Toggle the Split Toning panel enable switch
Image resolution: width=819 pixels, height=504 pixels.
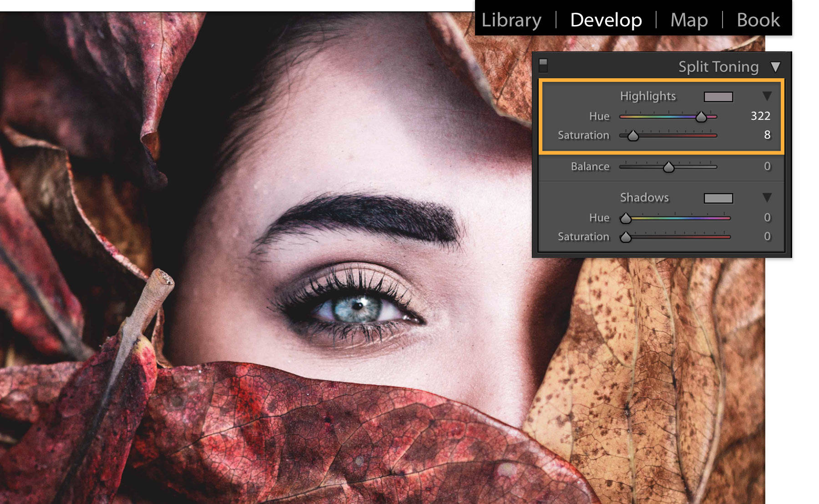point(542,65)
